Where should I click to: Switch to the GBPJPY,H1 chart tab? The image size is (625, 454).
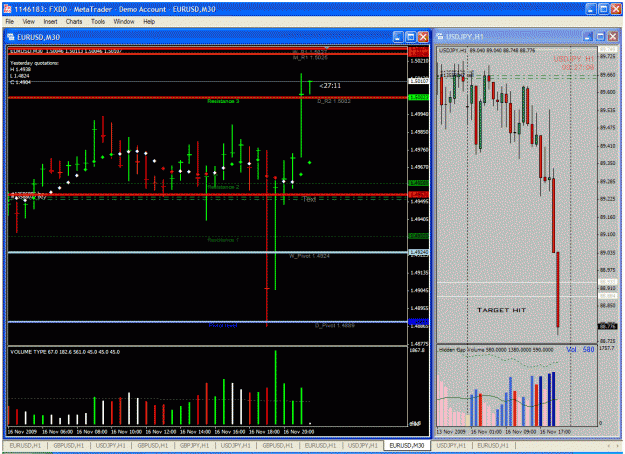tap(194, 445)
